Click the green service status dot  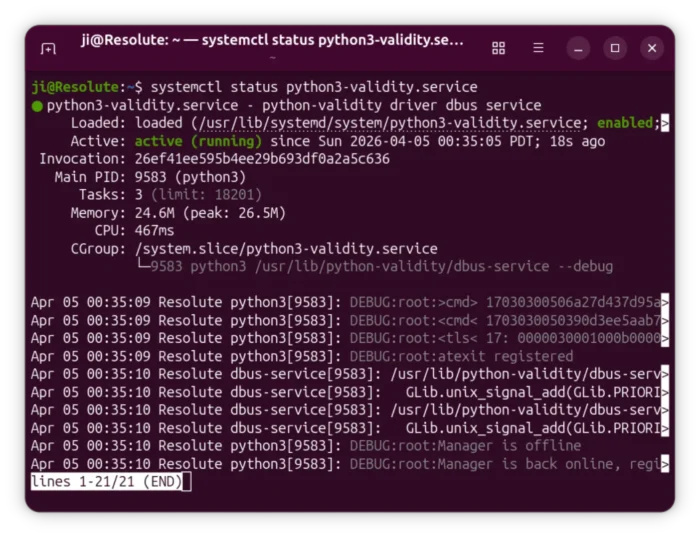pos(37,106)
